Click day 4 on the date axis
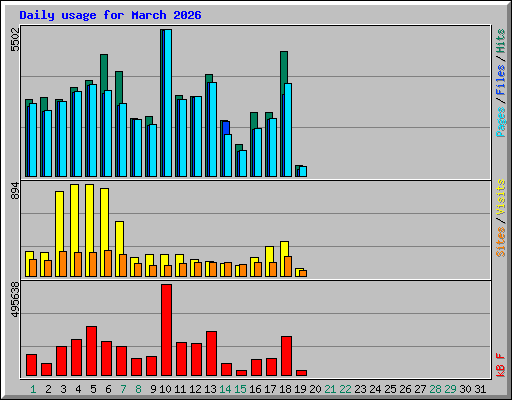The width and height of the screenshot is (512, 400). tap(78, 389)
